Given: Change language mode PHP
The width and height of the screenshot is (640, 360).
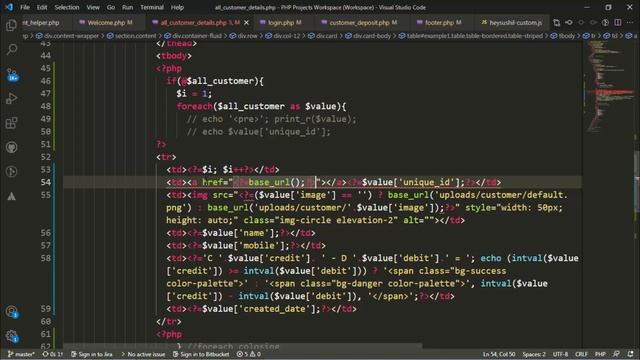Looking at the screenshot, I should (600, 354).
